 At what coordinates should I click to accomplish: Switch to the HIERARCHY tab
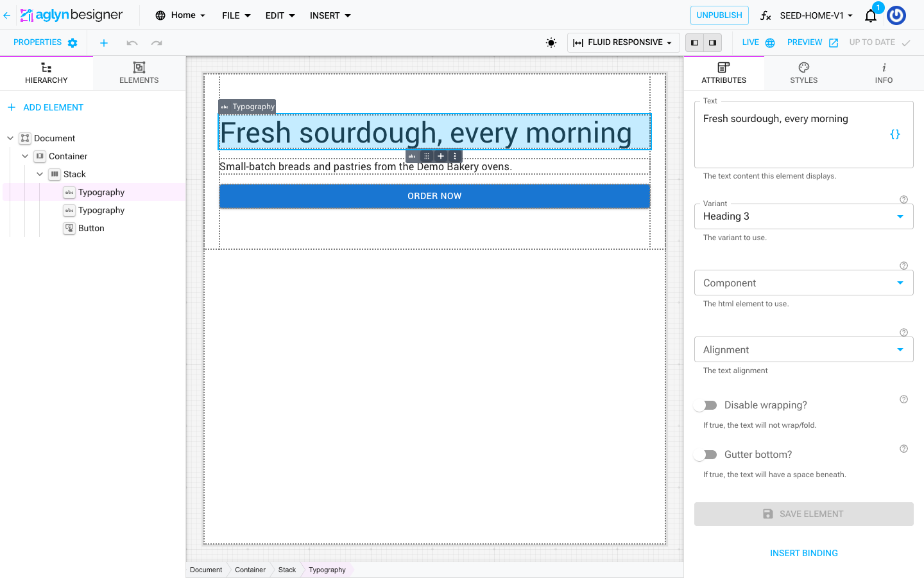(x=46, y=73)
